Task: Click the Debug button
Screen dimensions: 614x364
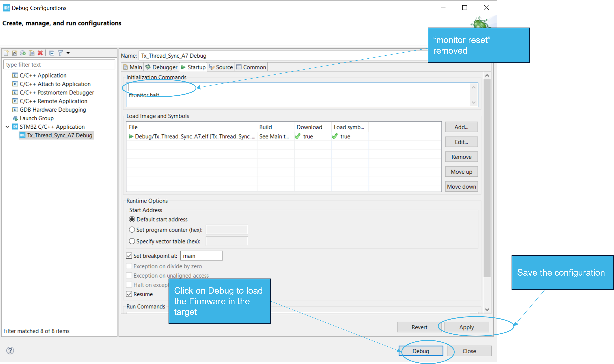Action: tap(421, 351)
